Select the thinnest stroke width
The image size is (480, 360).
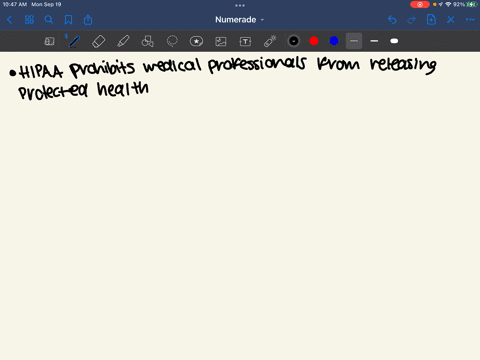point(354,41)
